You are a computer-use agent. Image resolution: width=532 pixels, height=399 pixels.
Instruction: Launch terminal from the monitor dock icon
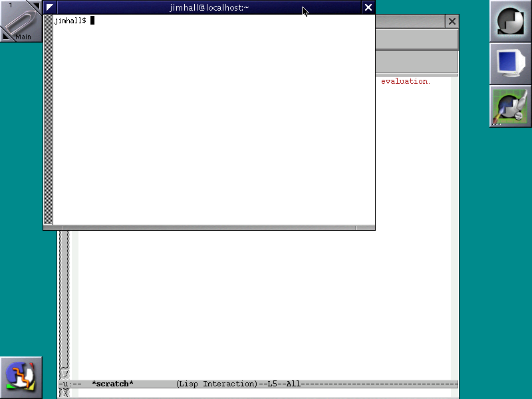[x=510, y=64]
